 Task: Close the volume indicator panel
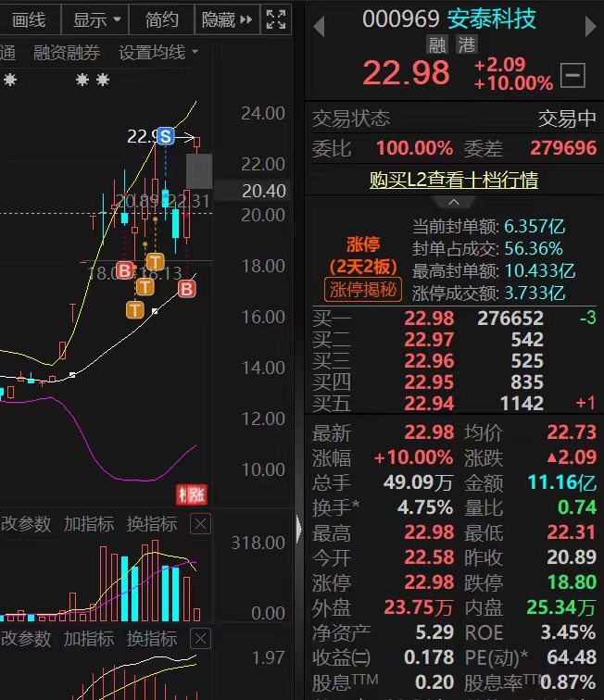coord(201,524)
